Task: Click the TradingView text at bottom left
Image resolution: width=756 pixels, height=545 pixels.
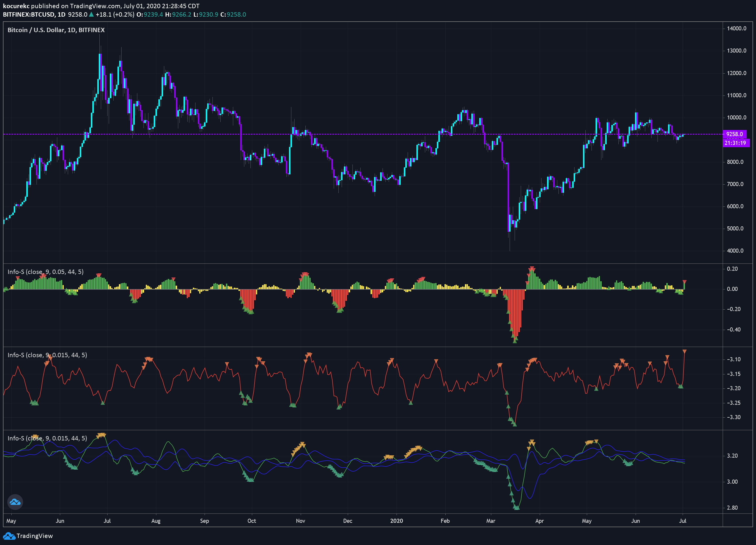Action: click(x=35, y=536)
